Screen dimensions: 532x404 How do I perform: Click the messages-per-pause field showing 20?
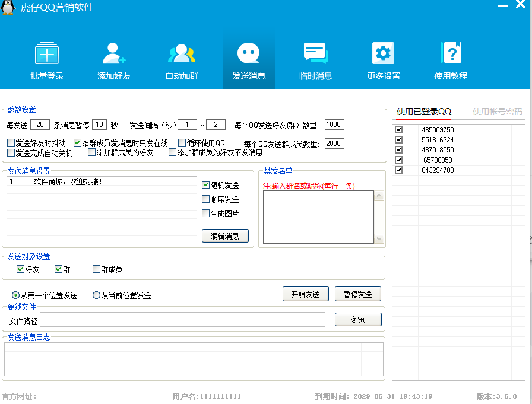[x=40, y=125]
